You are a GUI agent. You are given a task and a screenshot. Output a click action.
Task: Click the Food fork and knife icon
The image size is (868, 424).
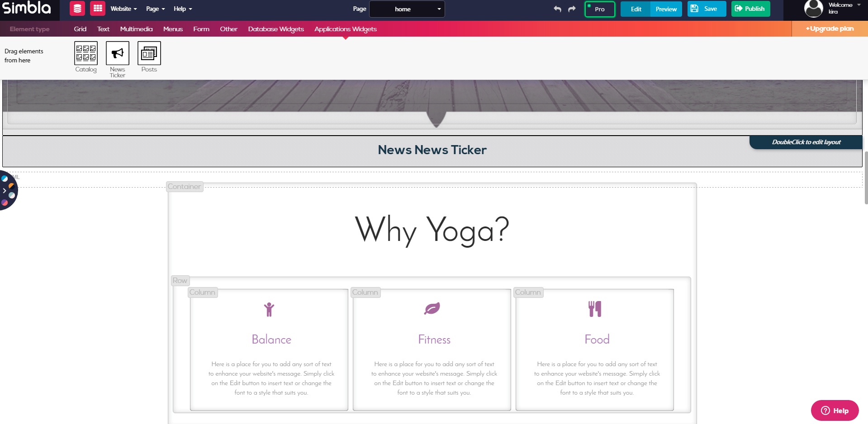(x=595, y=309)
